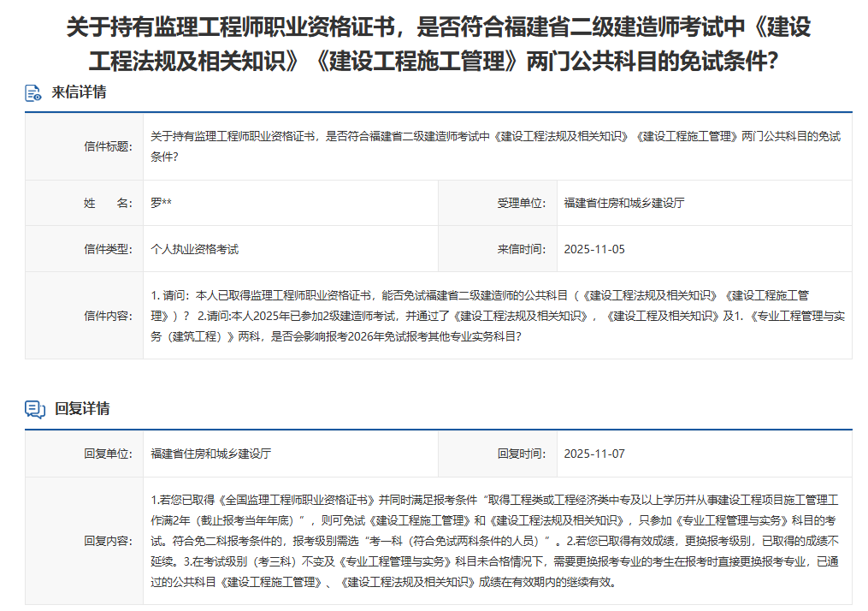Click the reply content paragraph text
The height and width of the screenshot is (611, 868).
point(496,541)
